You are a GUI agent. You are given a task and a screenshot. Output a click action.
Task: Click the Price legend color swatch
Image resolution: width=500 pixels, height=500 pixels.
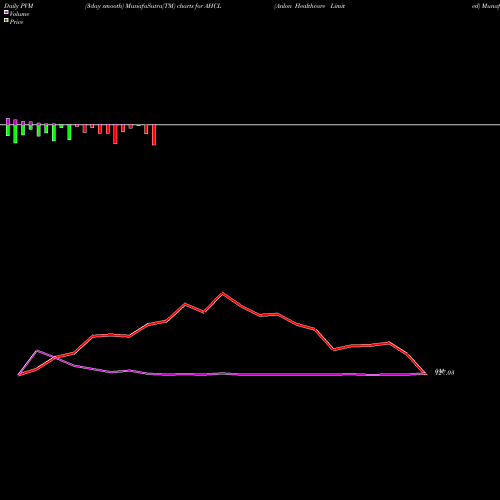coord(6,21)
